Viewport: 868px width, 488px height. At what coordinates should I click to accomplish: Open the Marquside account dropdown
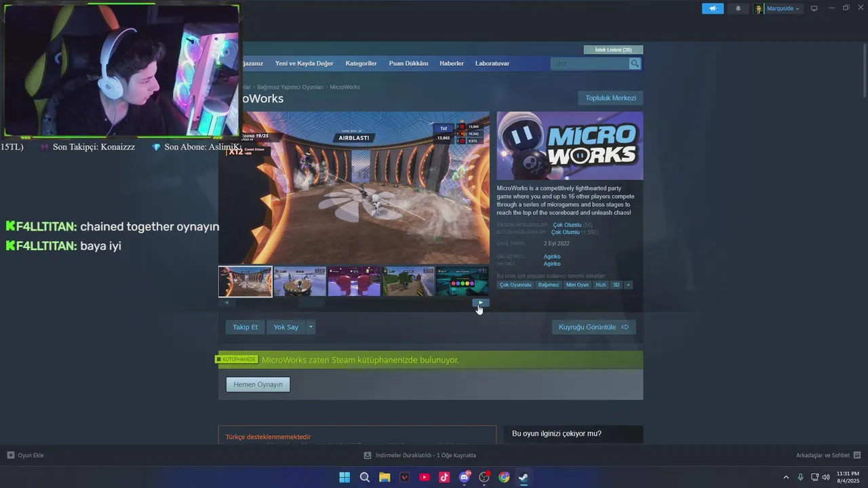(783, 9)
